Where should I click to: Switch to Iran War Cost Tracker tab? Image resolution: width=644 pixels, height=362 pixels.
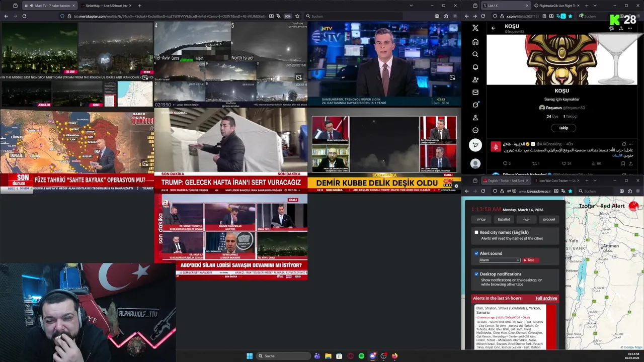click(557, 180)
